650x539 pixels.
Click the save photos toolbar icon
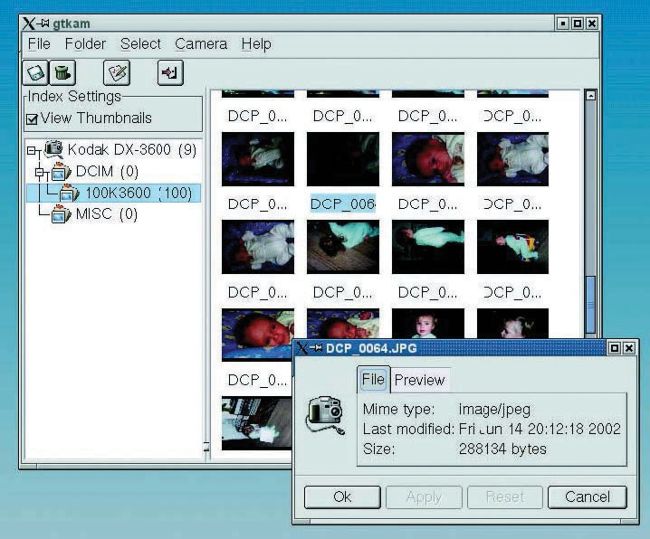(34, 72)
